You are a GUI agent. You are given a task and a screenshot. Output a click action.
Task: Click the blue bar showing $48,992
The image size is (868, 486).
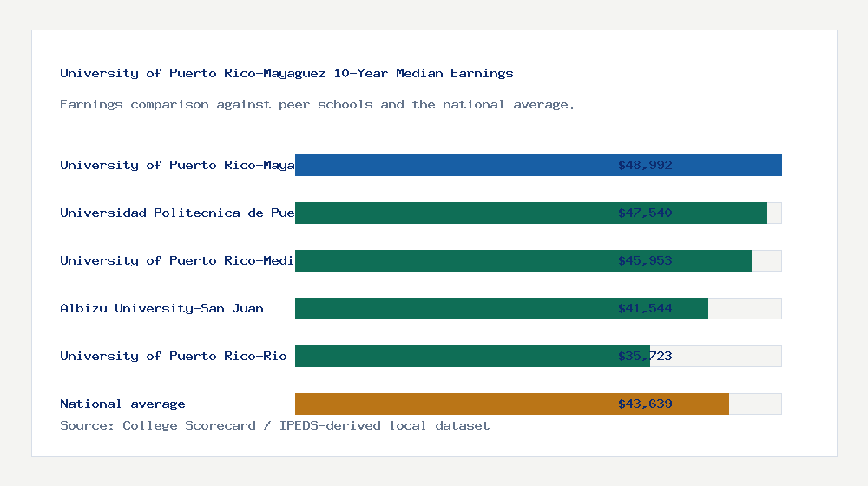[538, 165]
